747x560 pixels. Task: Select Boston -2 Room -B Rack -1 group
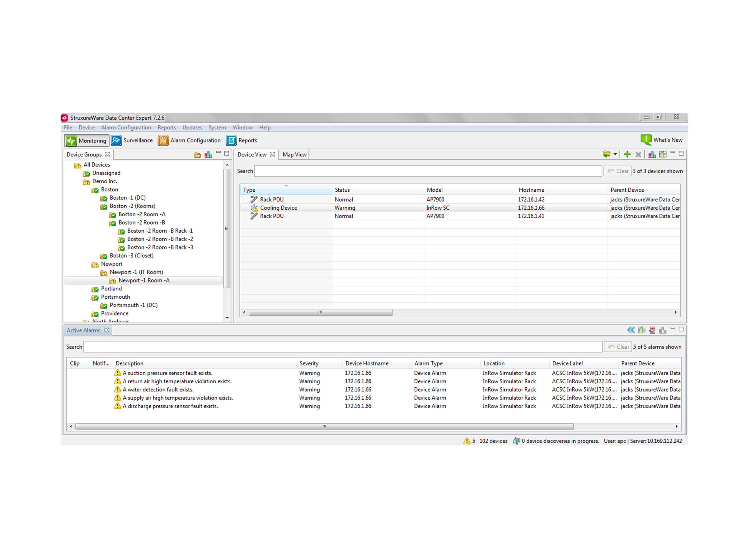coord(159,231)
